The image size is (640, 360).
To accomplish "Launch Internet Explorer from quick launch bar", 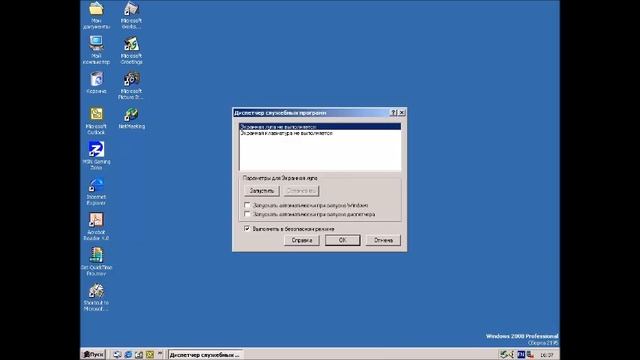I will click(x=128, y=355).
